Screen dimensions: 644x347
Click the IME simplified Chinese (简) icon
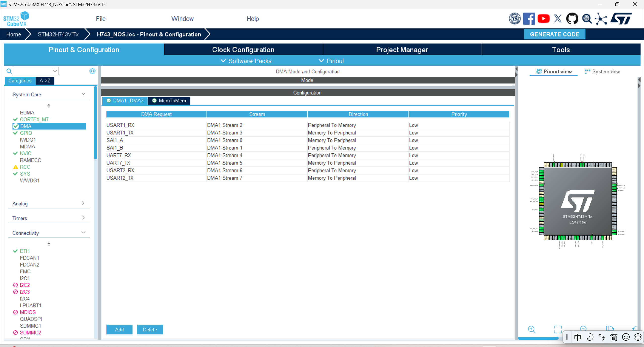(614, 337)
